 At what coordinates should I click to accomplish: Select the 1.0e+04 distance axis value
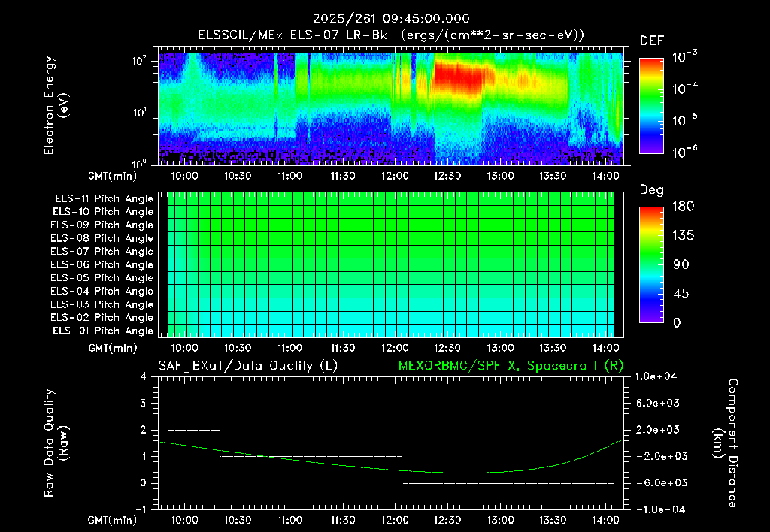click(656, 376)
